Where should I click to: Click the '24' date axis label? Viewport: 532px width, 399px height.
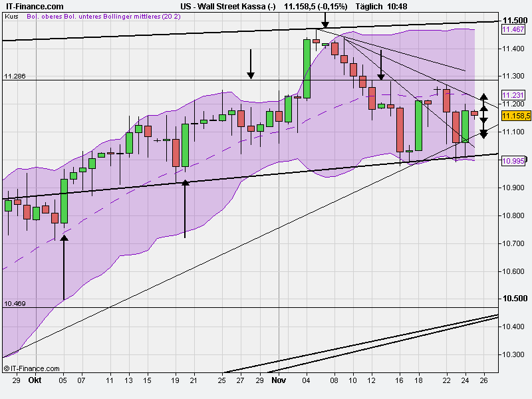click(x=465, y=380)
